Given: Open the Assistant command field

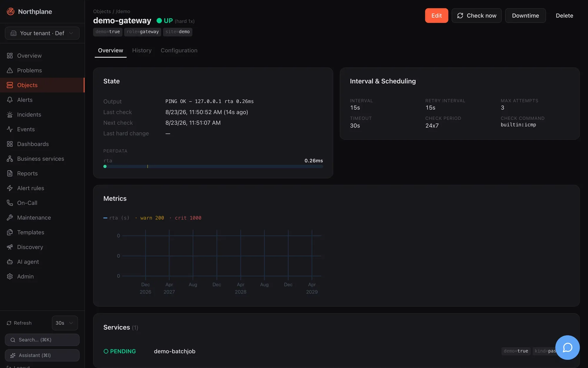Looking at the screenshot, I should click(42, 355).
